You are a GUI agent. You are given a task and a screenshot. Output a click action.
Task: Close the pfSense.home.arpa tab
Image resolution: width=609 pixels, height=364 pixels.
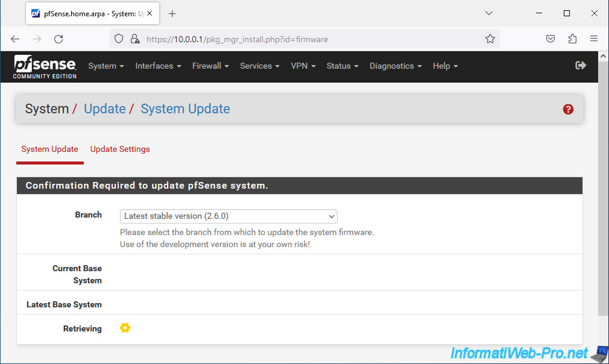tap(150, 14)
